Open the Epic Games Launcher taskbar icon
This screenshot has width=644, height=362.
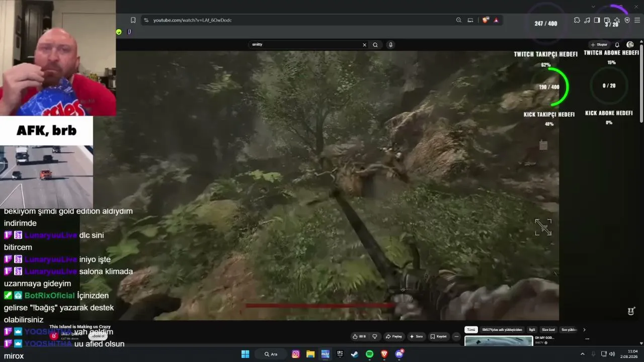tap(340, 354)
